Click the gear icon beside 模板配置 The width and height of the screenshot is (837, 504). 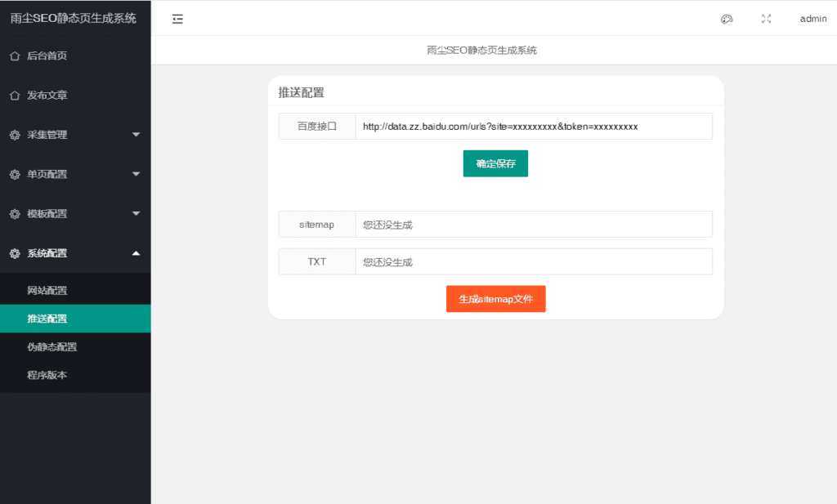pyautogui.click(x=15, y=214)
